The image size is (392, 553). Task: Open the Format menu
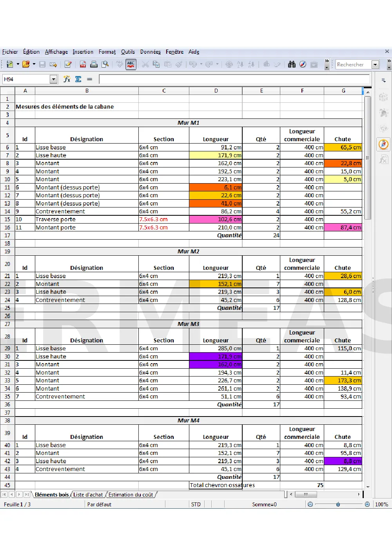click(x=107, y=52)
